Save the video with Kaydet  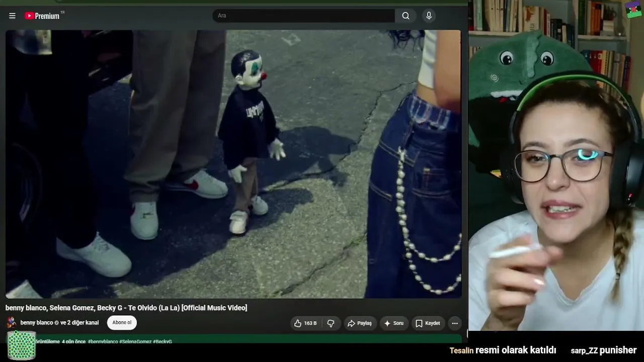point(428,323)
